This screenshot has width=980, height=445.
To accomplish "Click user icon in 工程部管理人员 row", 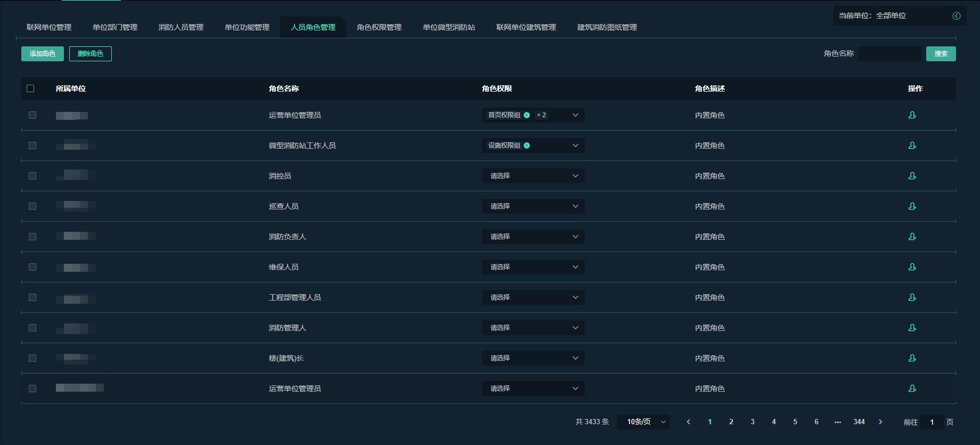I will pyautogui.click(x=912, y=297).
